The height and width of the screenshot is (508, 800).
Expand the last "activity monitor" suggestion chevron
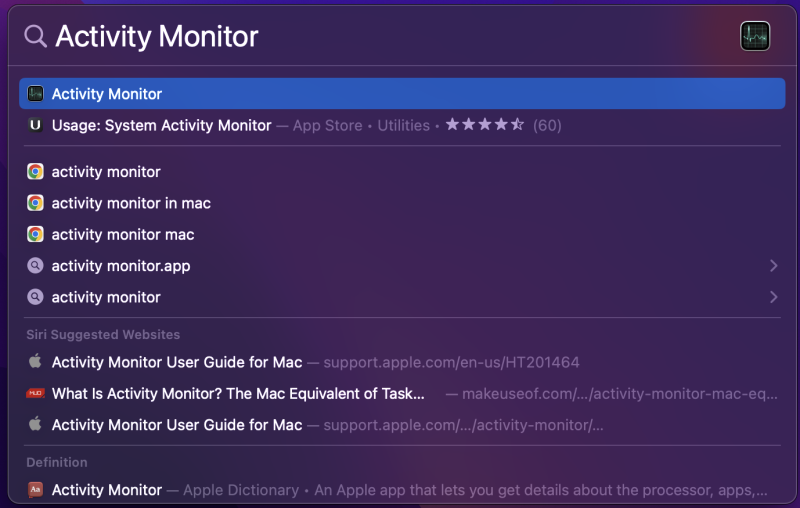pyautogui.click(x=773, y=297)
